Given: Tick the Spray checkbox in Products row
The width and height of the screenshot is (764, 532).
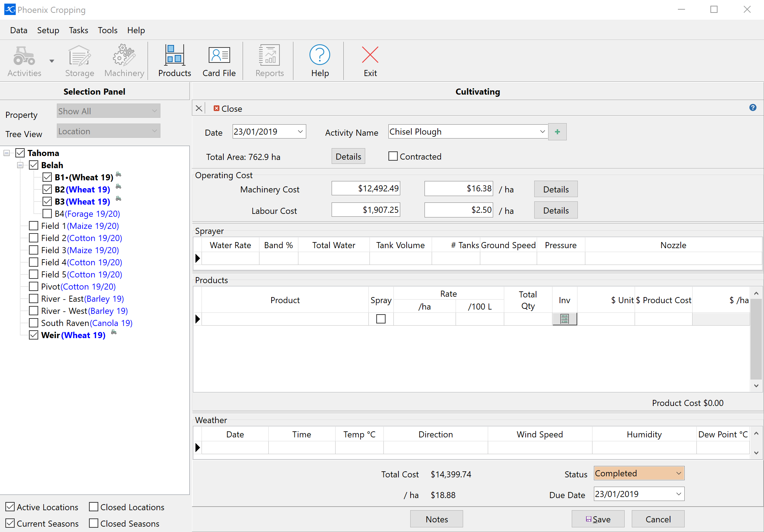Looking at the screenshot, I should coord(381,319).
